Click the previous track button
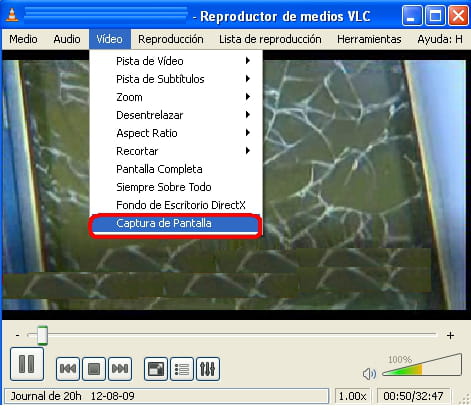The image size is (471, 410). (68, 369)
